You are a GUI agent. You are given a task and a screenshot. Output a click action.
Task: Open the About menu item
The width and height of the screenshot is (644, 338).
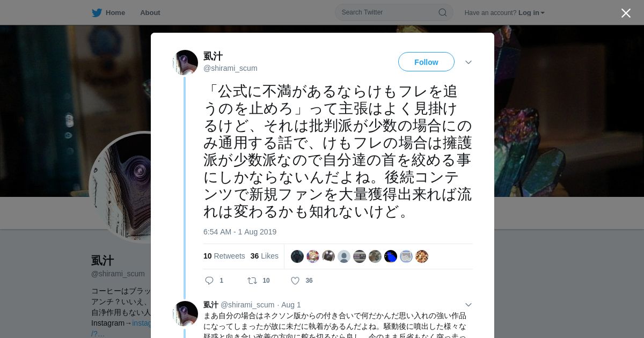150,13
